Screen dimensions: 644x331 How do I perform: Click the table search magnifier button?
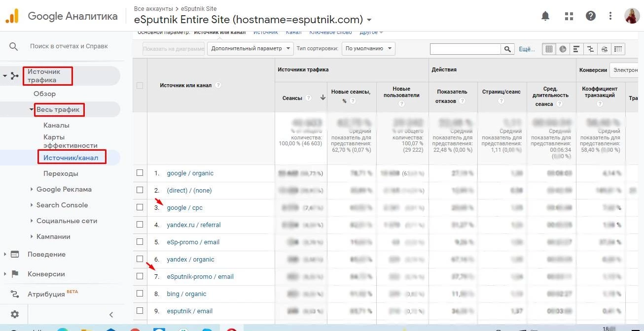click(x=507, y=49)
